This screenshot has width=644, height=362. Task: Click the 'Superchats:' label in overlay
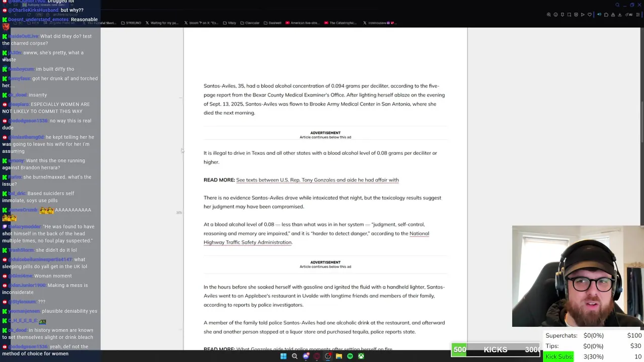[x=561, y=335]
